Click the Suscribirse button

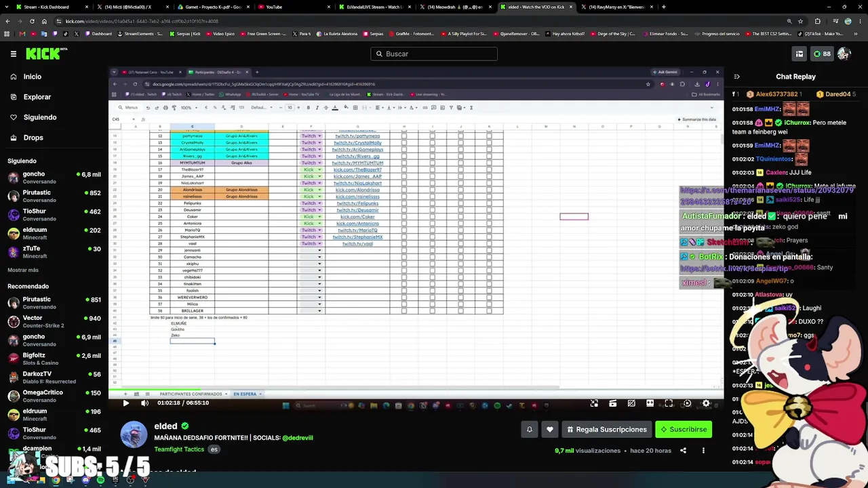point(684,429)
